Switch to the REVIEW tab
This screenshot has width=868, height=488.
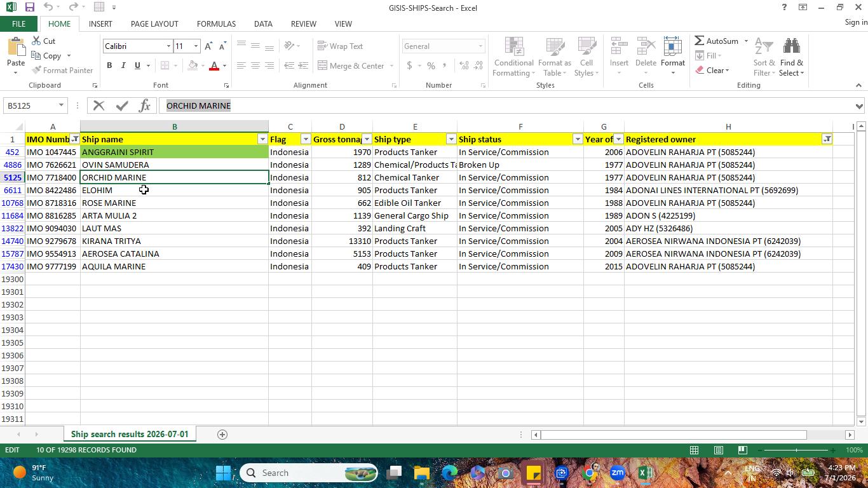tap(303, 24)
